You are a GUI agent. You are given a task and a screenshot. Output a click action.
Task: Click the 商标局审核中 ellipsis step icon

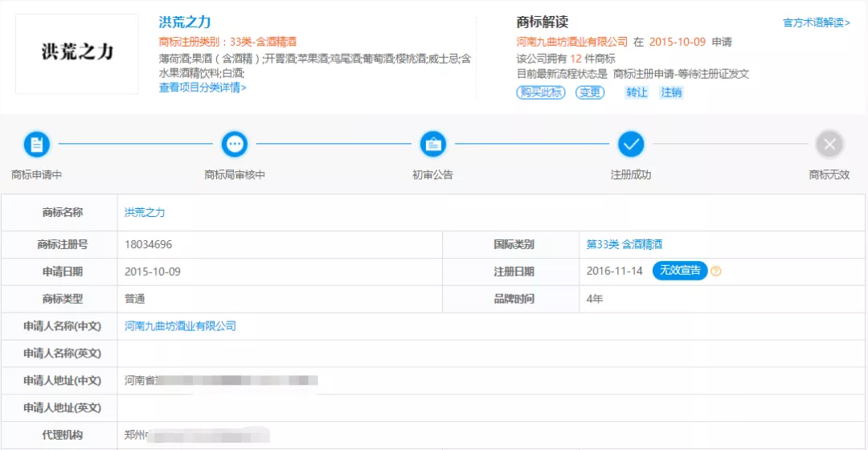coord(235,145)
